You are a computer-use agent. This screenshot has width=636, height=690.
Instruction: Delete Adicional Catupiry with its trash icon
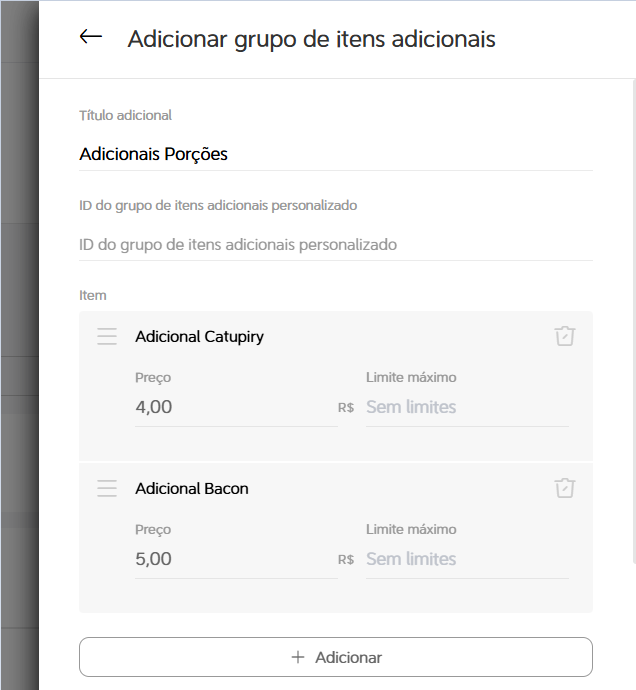[x=565, y=336]
